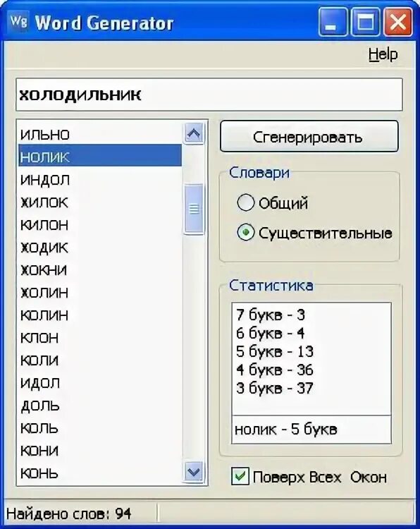
Task: Click the word list scroll down arrow
Action: (x=194, y=471)
